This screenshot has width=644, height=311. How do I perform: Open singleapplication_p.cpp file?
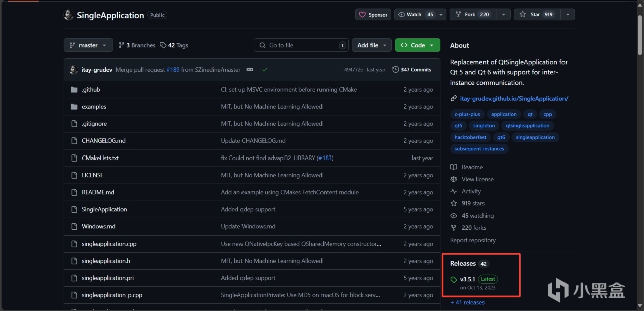click(112, 295)
